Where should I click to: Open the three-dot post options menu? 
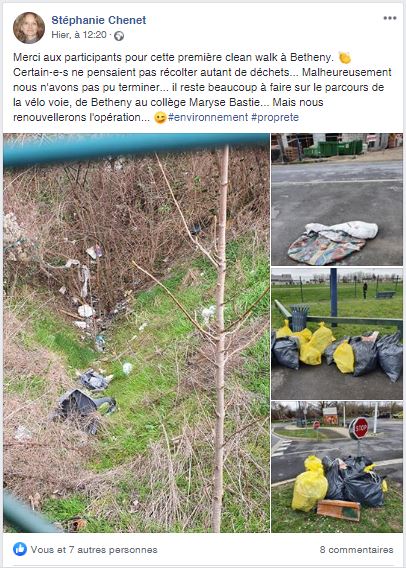[x=390, y=18]
